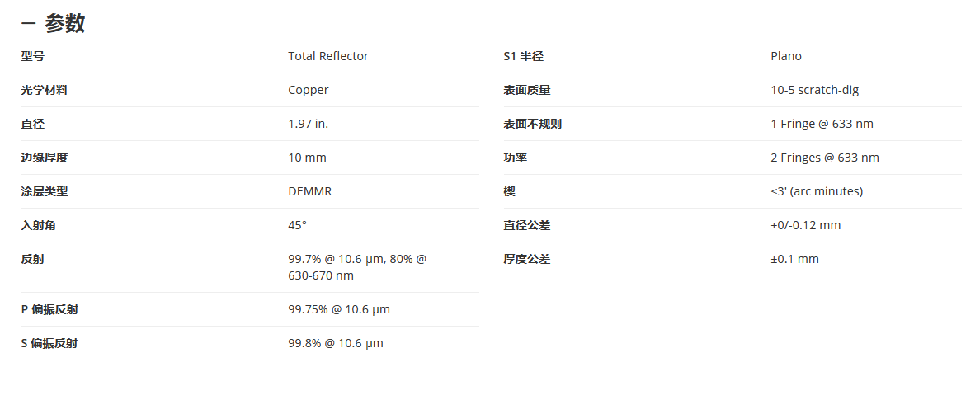
Task: Click the <3' (arc minutes) wedge value
Action: 816,191
